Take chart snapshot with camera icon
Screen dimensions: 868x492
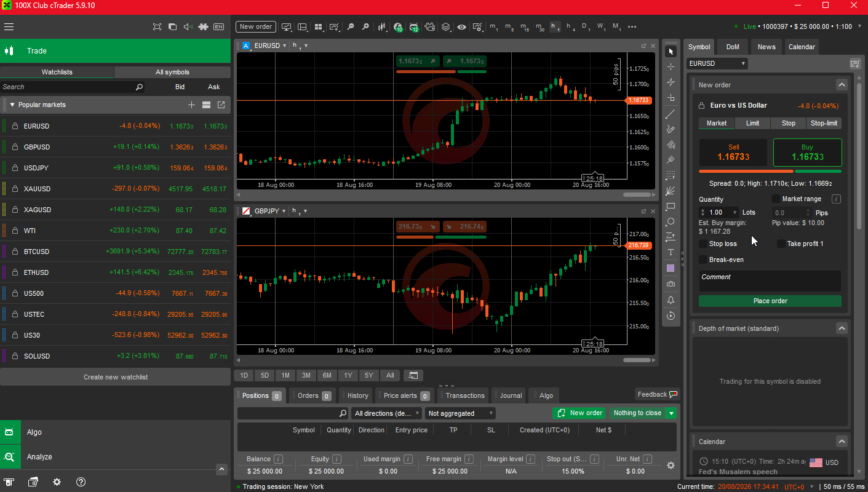pos(671,284)
